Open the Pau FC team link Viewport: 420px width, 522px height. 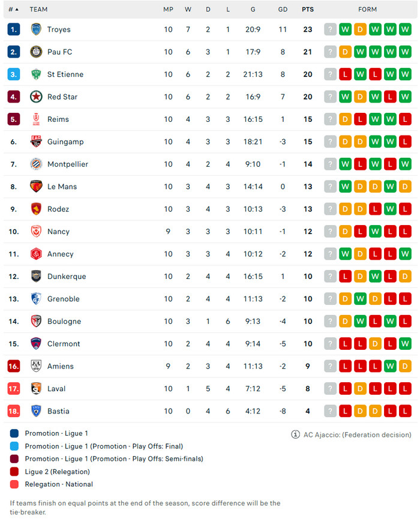click(59, 52)
